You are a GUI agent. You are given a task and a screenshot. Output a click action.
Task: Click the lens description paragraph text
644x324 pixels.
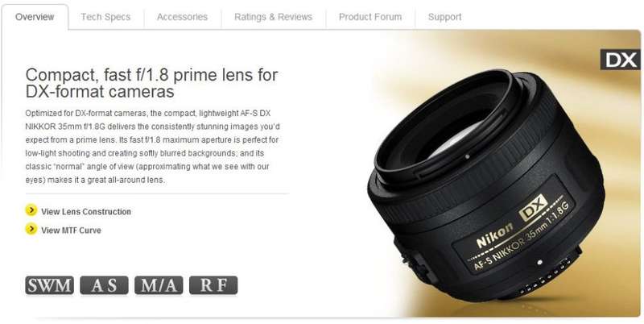point(152,147)
